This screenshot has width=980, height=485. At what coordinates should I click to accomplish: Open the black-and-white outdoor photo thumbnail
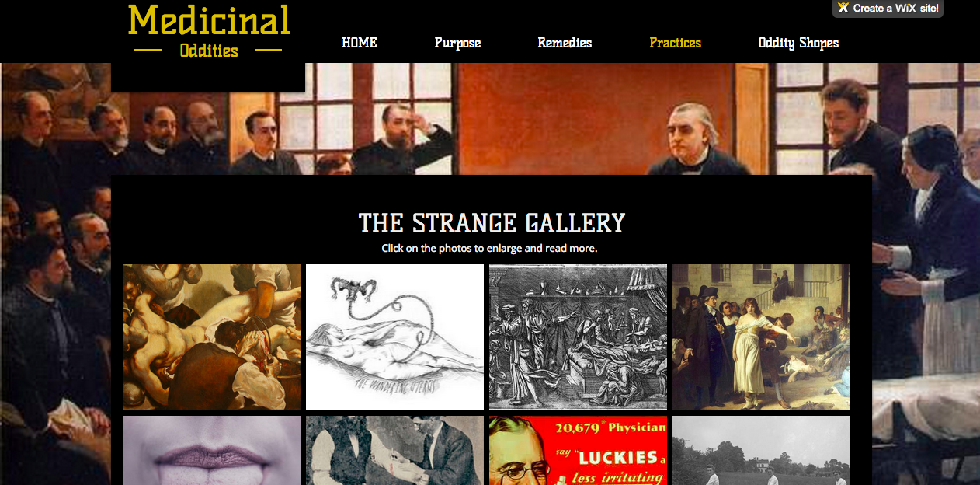coord(761,450)
